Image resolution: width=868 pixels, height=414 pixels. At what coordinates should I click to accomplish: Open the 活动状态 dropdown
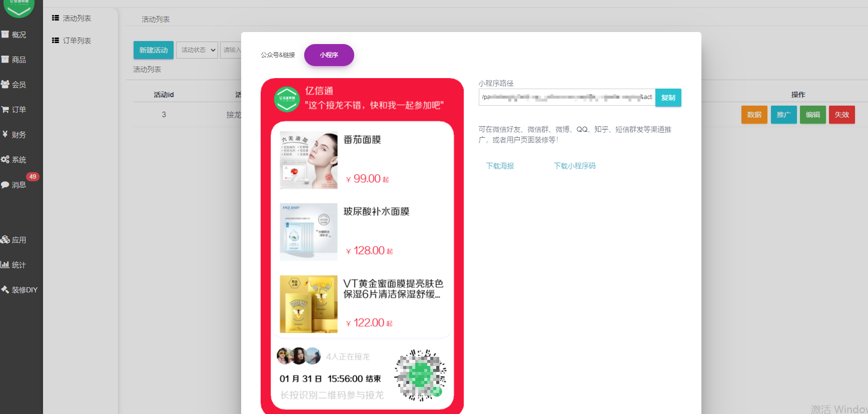tap(197, 50)
